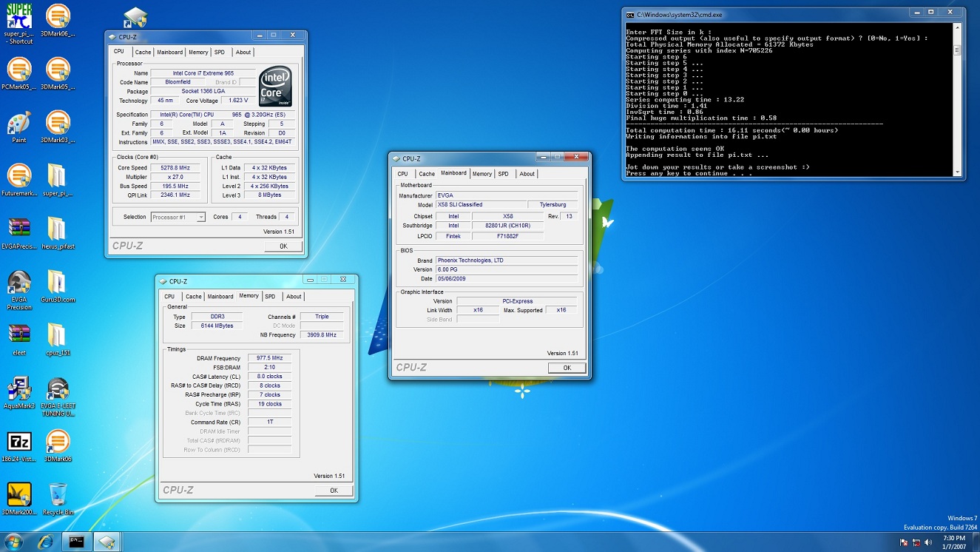
Task: Click the Core Voltage value 1.623 V
Action: point(237,100)
